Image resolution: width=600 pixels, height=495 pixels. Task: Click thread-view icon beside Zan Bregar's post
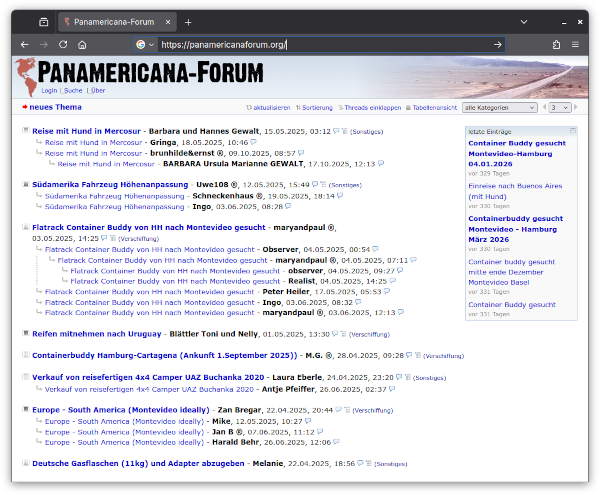click(347, 410)
